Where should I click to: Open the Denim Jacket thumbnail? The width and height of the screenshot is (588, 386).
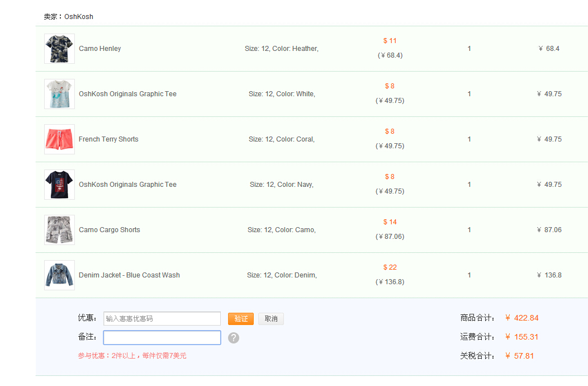[59, 275]
